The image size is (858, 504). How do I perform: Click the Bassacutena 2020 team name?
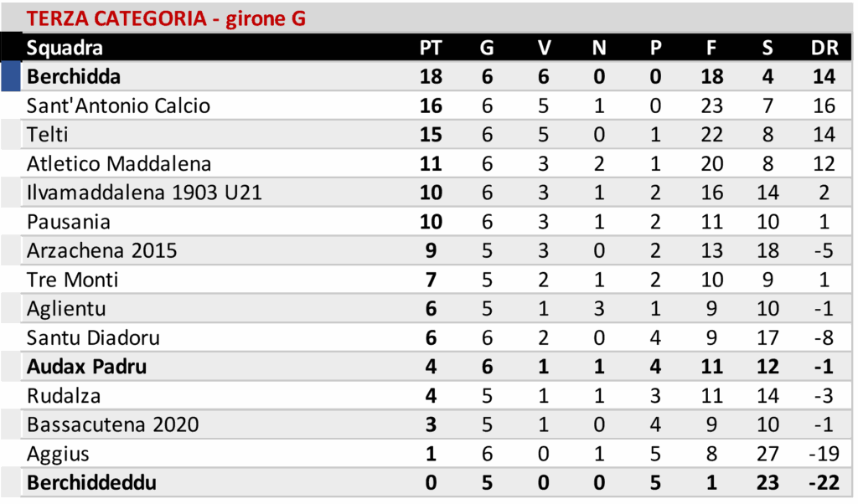coord(112,424)
